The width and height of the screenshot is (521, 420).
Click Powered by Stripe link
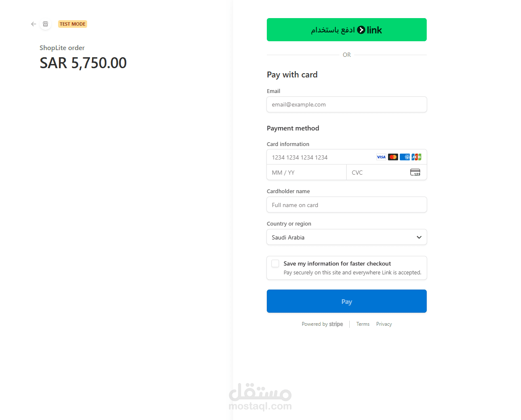pos(322,324)
